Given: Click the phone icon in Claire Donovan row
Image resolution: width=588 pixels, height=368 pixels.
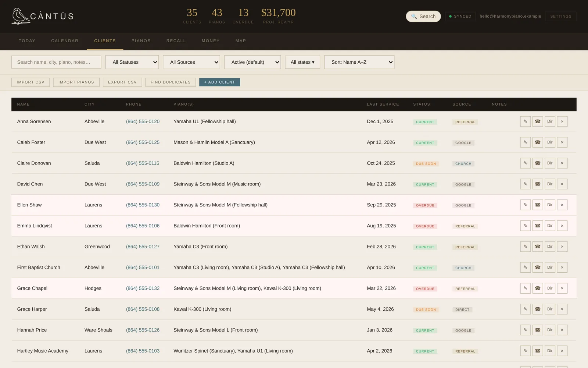Looking at the screenshot, I should (538, 163).
